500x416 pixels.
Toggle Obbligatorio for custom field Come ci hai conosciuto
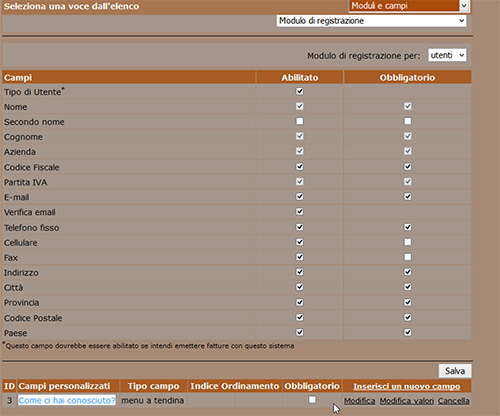pyautogui.click(x=312, y=399)
